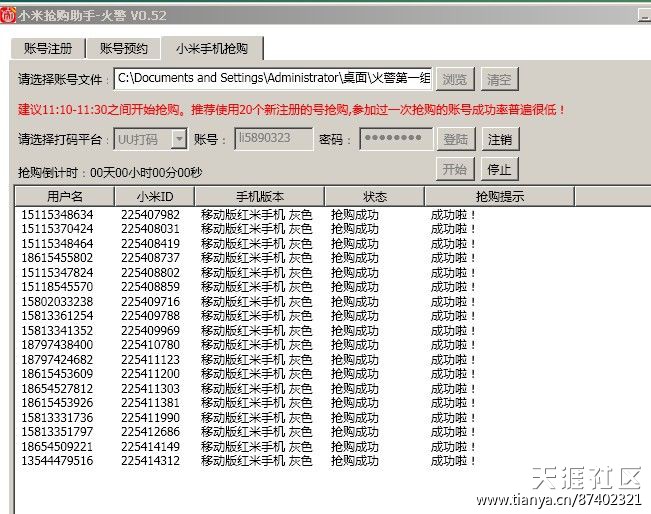651x514 pixels.
Task: Click the 清空 clear button
Action: click(499, 79)
